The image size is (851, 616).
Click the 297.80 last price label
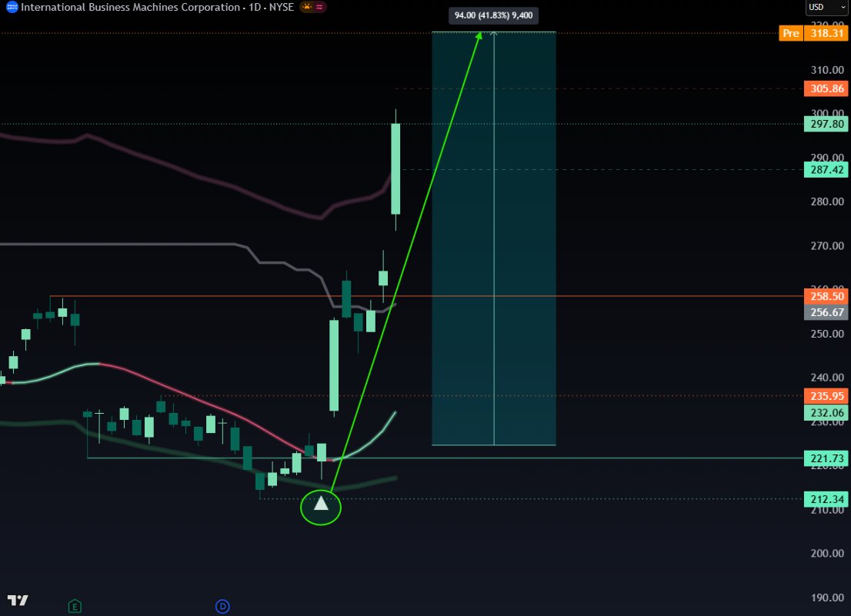pos(826,124)
